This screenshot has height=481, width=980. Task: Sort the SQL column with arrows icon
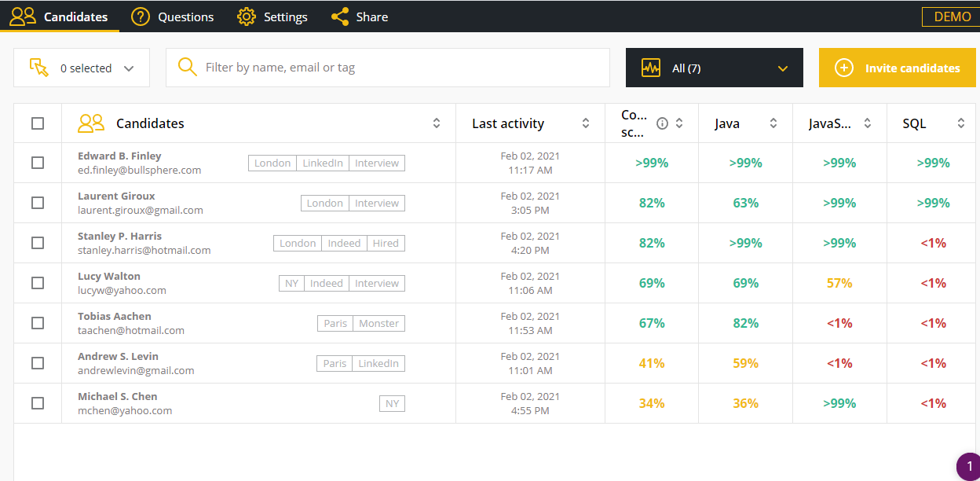961,123
